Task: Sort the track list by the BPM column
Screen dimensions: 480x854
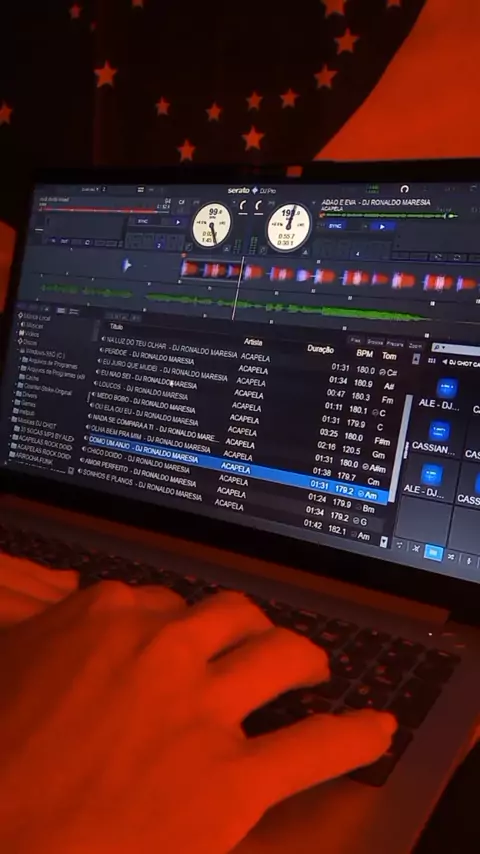Action: click(364, 353)
